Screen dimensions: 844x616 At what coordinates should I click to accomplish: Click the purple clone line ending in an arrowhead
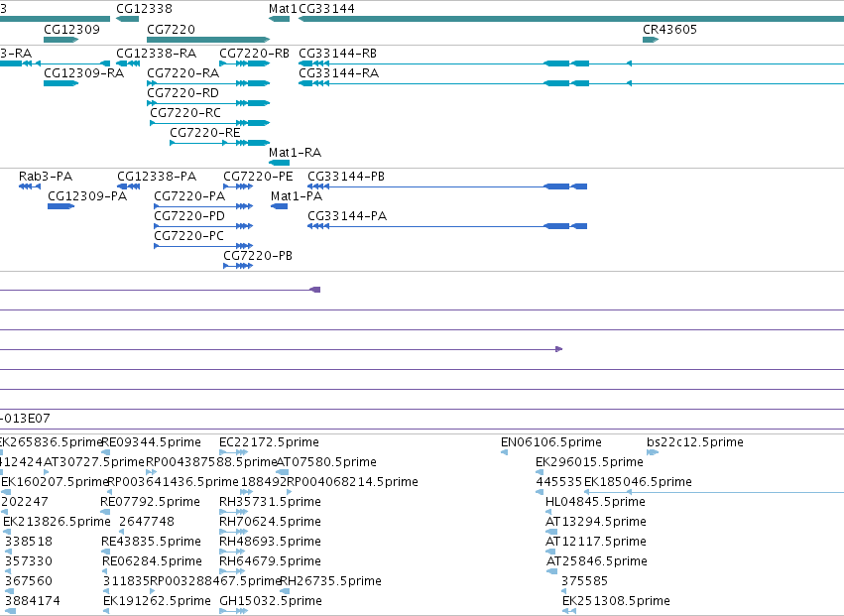point(281,349)
